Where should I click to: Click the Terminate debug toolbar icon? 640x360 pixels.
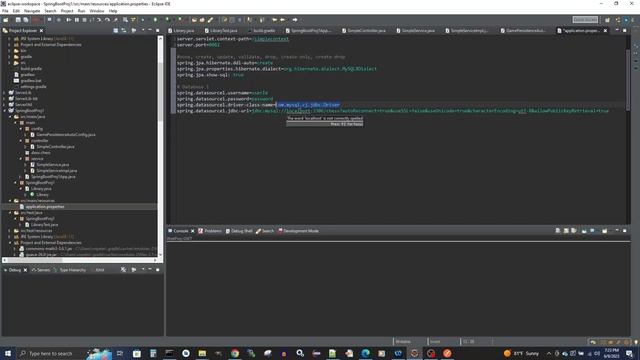(x=84, y=20)
